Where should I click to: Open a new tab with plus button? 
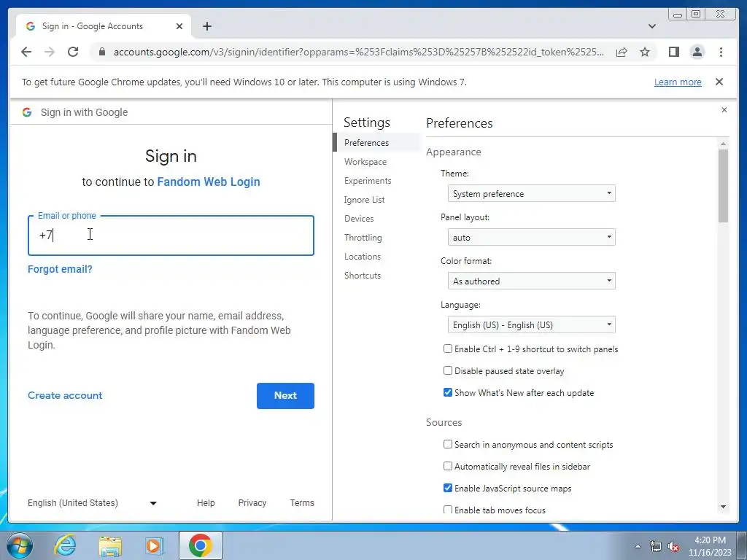(x=206, y=26)
